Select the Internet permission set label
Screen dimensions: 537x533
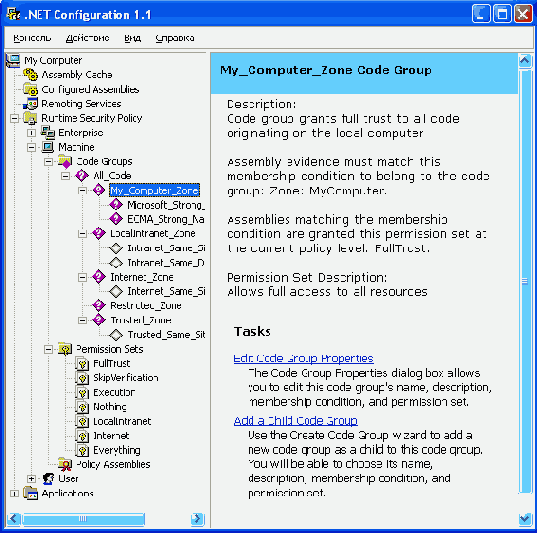pyautogui.click(x=111, y=436)
